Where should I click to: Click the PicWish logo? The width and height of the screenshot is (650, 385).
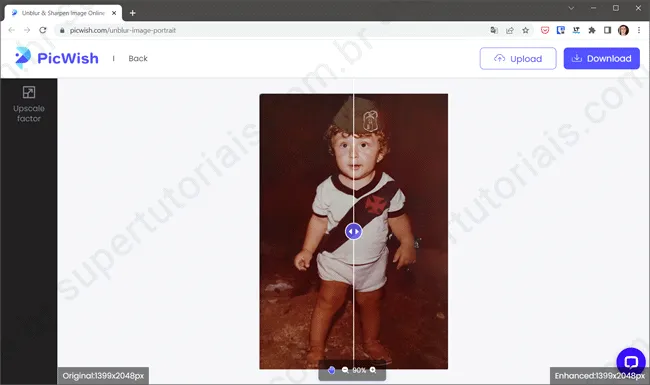pyautogui.click(x=57, y=58)
